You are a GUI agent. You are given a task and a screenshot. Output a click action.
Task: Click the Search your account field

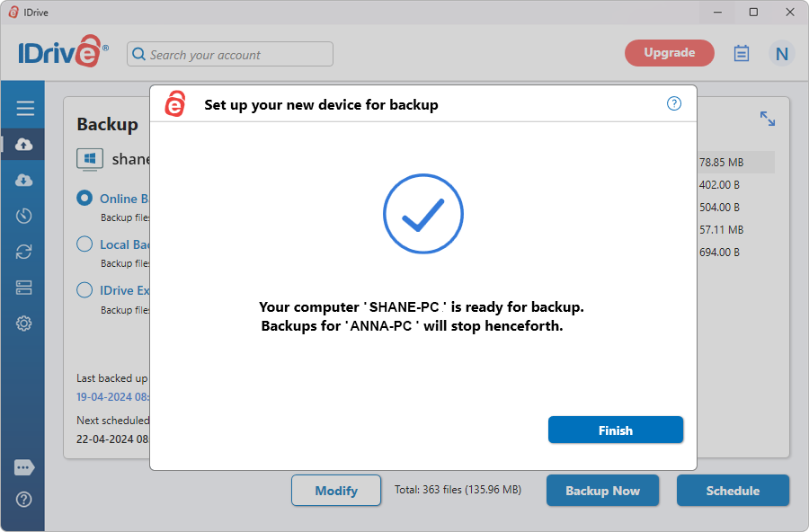230,55
